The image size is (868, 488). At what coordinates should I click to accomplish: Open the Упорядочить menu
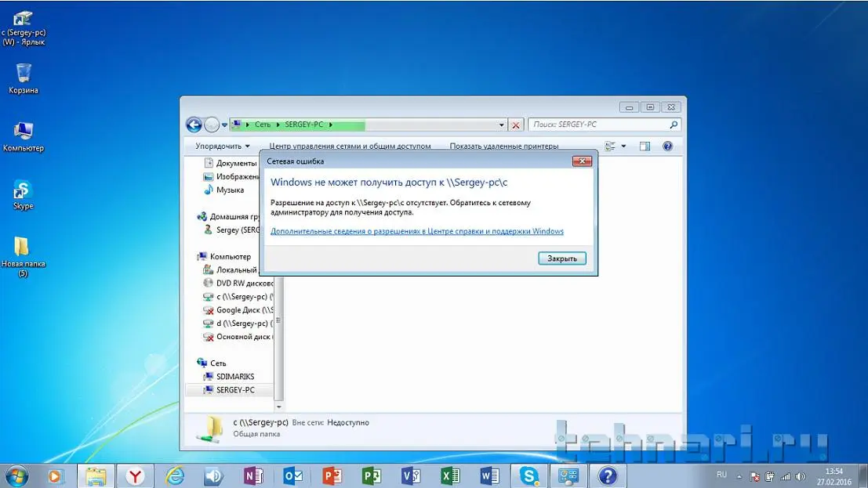click(x=223, y=146)
